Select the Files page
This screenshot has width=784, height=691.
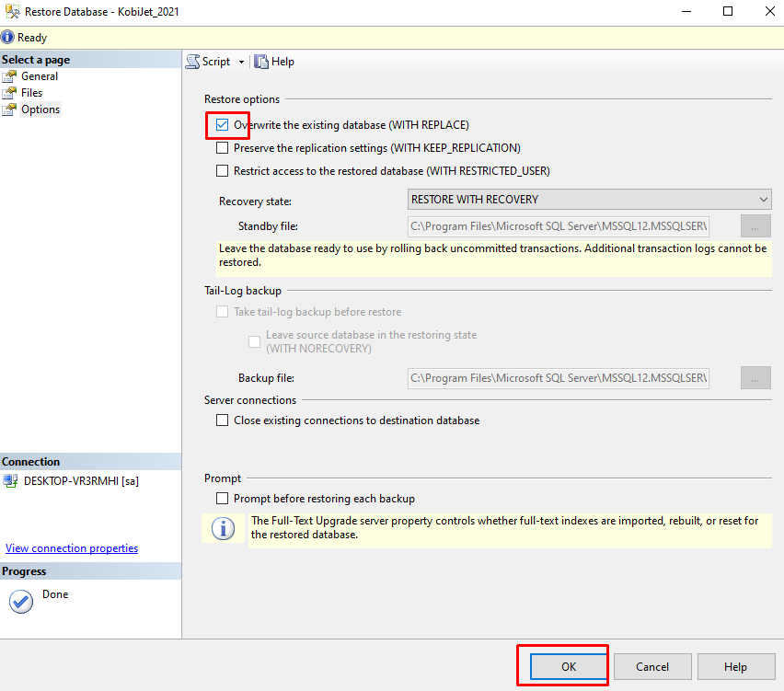(x=31, y=93)
